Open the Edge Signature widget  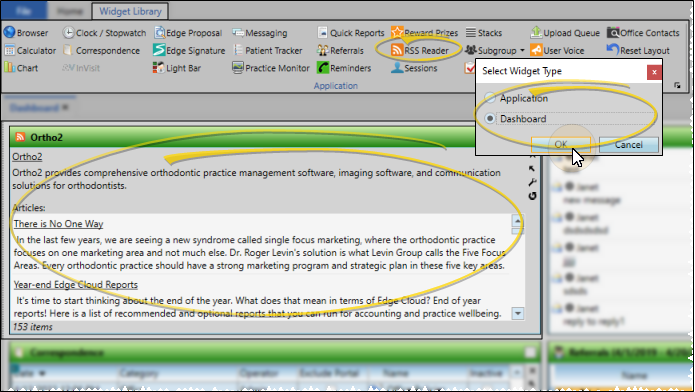(189, 51)
